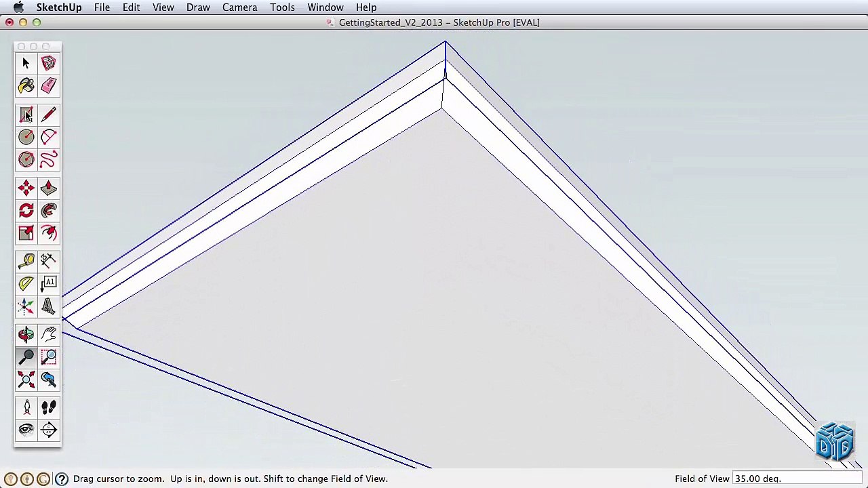The height and width of the screenshot is (488, 868).
Task: Open the Camera menu
Action: [x=239, y=7]
